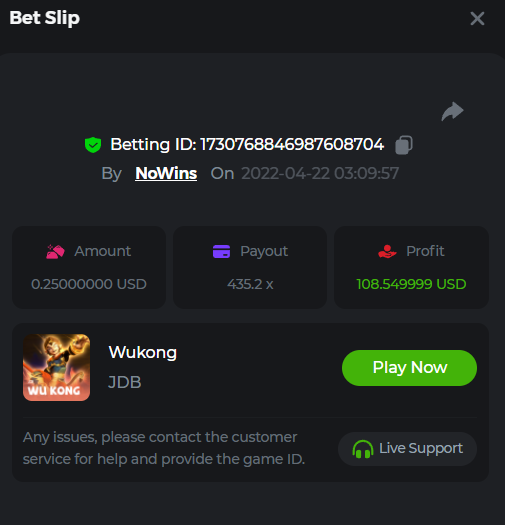Open the NoWins user profile link
This screenshot has height=525, width=505.
[166, 173]
